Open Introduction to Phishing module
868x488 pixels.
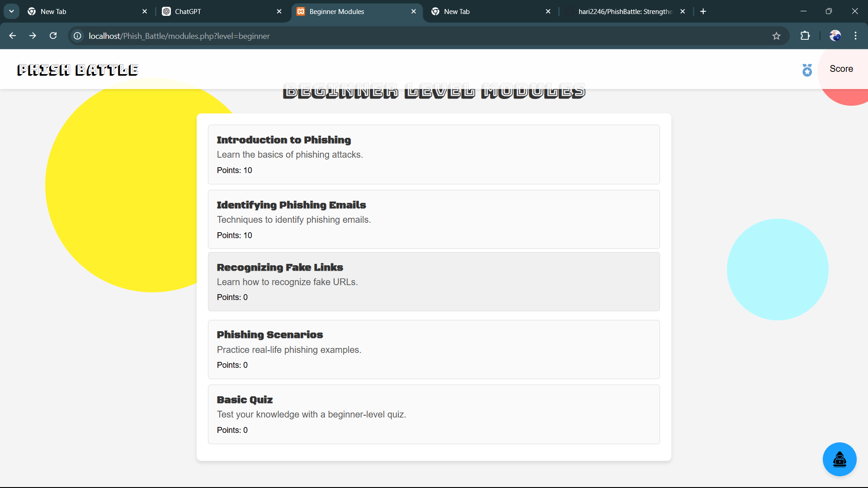[x=433, y=154]
